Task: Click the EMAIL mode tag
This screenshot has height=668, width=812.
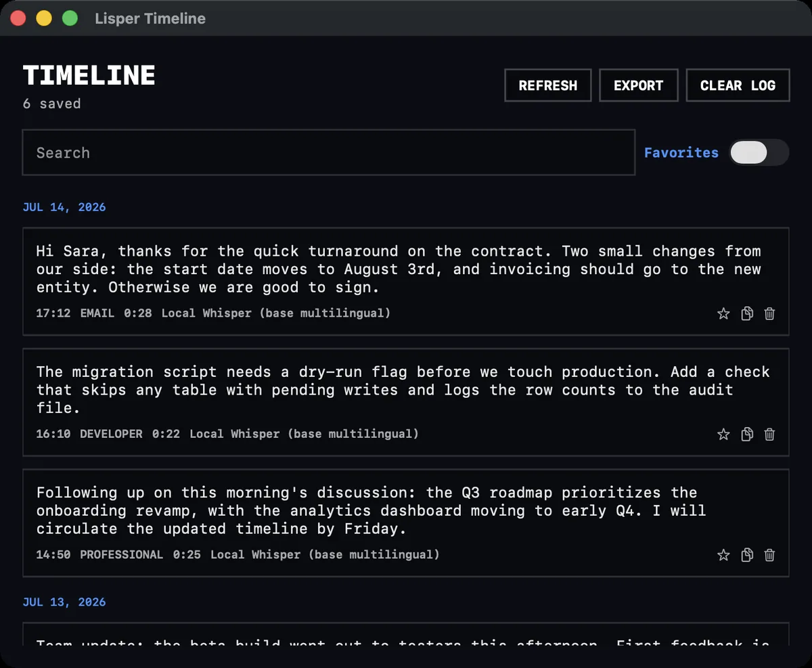Action: [x=97, y=313]
